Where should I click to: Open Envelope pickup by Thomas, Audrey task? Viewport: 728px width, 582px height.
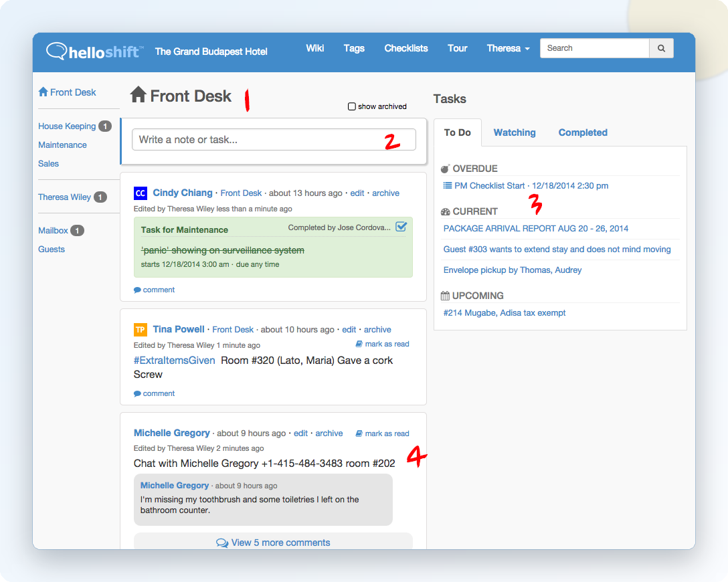click(513, 270)
